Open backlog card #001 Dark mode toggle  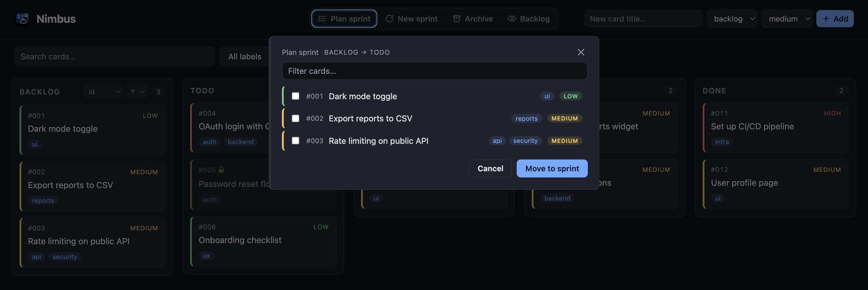tap(92, 130)
